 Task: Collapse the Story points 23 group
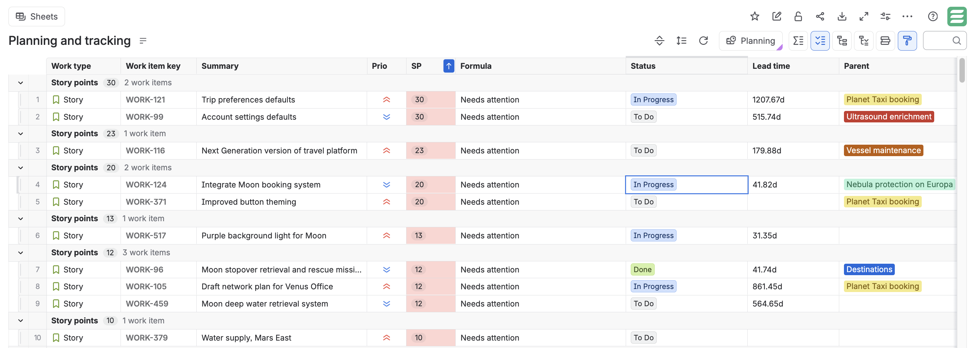pyautogui.click(x=21, y=134)
